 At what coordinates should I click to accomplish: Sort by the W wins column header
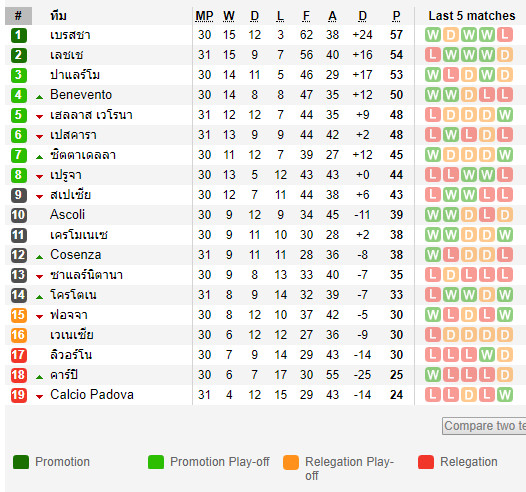(x=229, y=16)
